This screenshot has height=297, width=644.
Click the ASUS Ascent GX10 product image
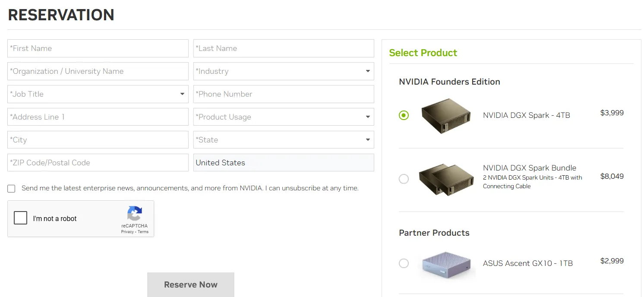pos(446,263)
